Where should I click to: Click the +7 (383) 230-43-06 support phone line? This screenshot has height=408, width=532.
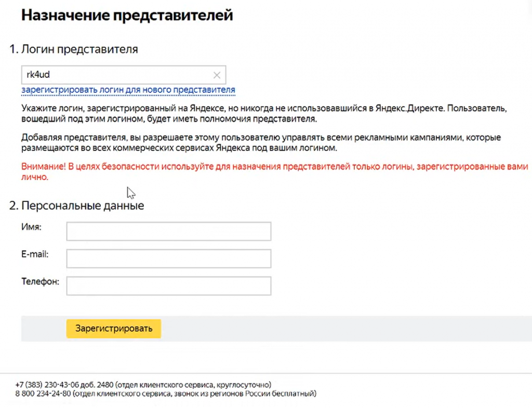click(x=143, y=385)
